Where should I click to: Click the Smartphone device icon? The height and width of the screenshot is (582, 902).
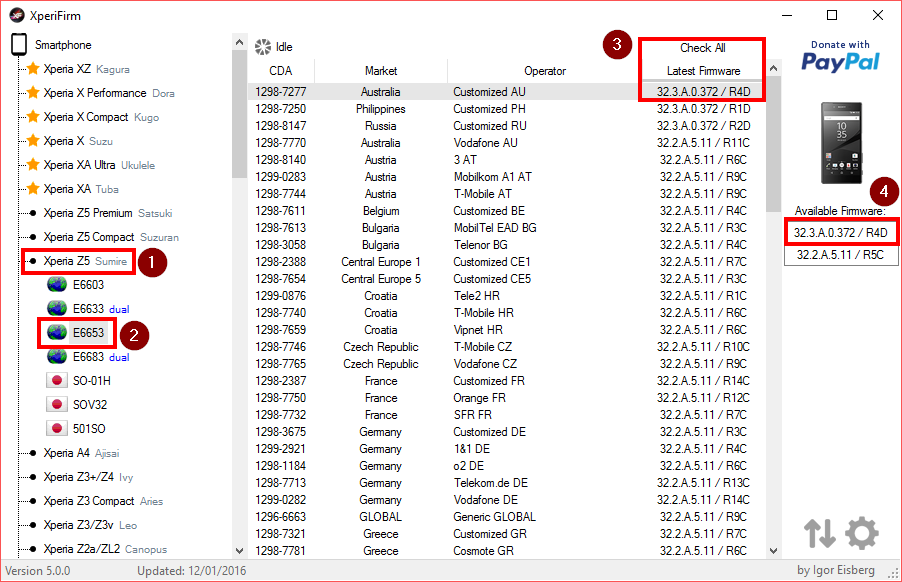pos(19,44)
